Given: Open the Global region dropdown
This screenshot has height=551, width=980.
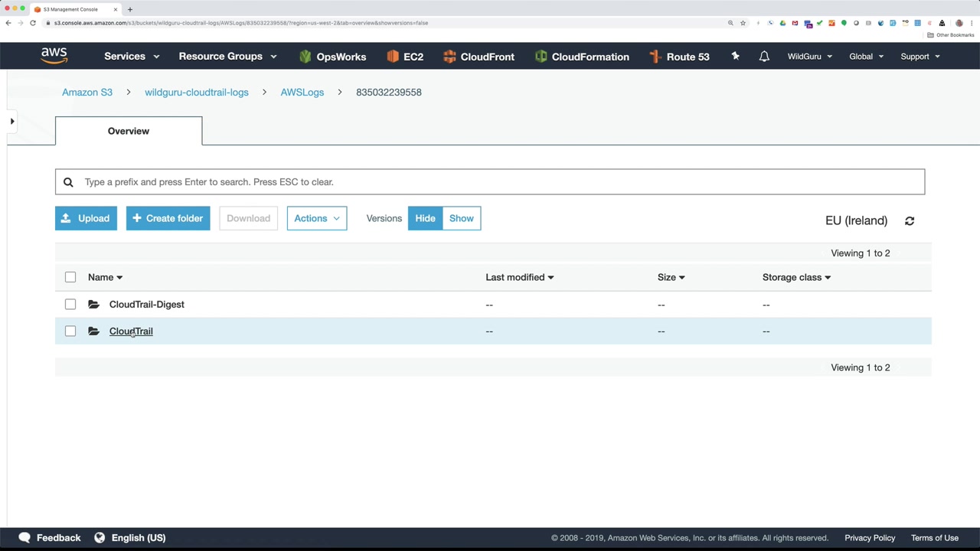Looking at the screenshot, I should click(x=867, y=57).
